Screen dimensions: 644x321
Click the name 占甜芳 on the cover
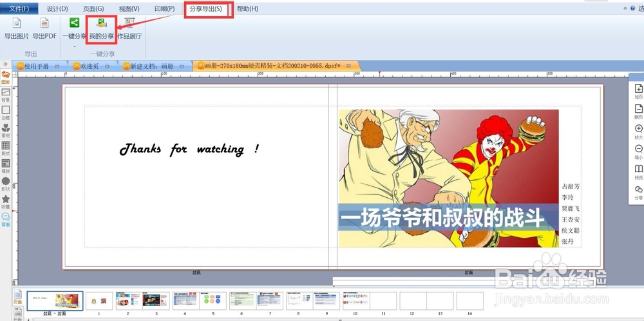571,186
